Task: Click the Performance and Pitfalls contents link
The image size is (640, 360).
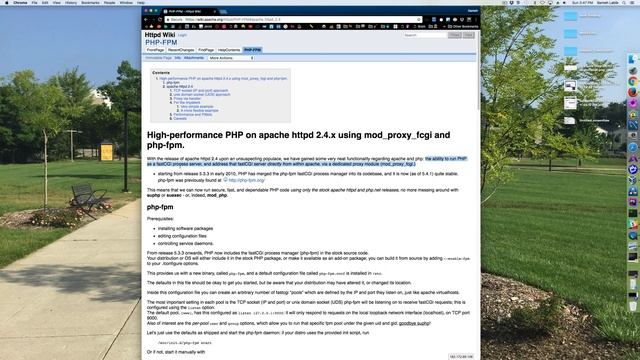Action: point(193,115)
